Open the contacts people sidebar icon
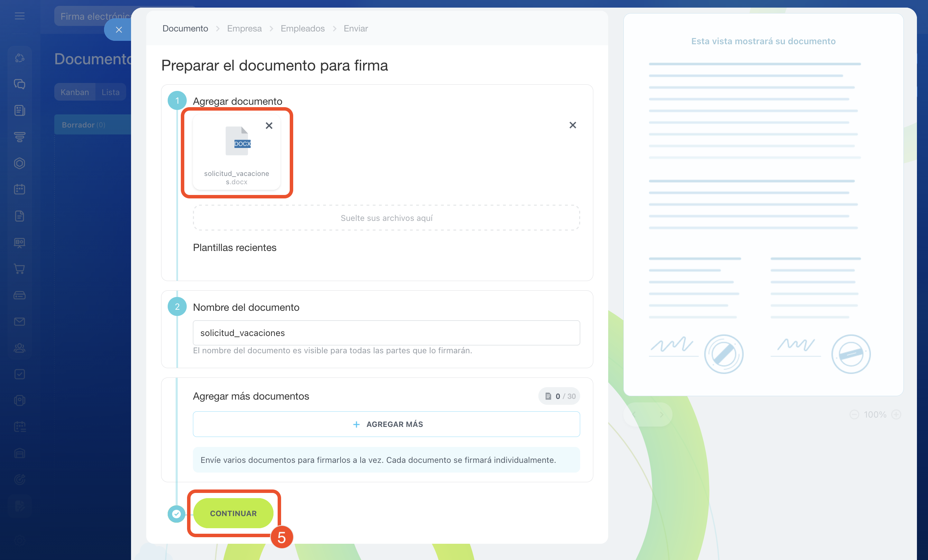The image size is (928, 560). coord(20,348)
